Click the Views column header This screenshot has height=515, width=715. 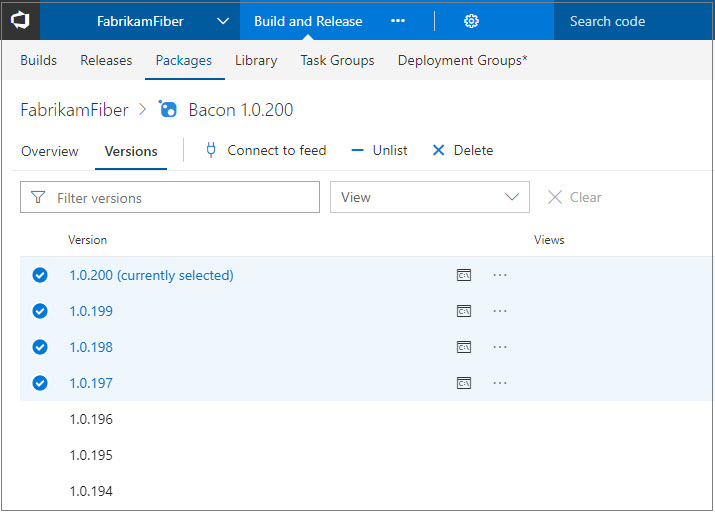(549, 240)
